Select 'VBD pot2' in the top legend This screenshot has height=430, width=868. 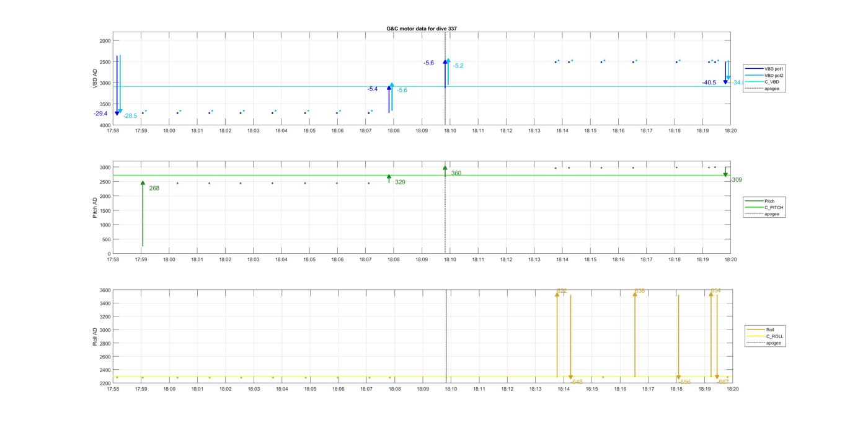click(774, 75)
